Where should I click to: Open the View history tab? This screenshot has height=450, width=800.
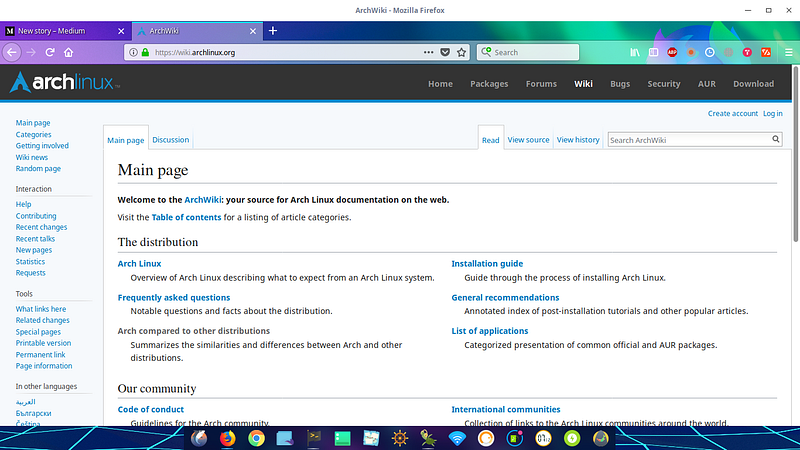[x=578, y=140]
